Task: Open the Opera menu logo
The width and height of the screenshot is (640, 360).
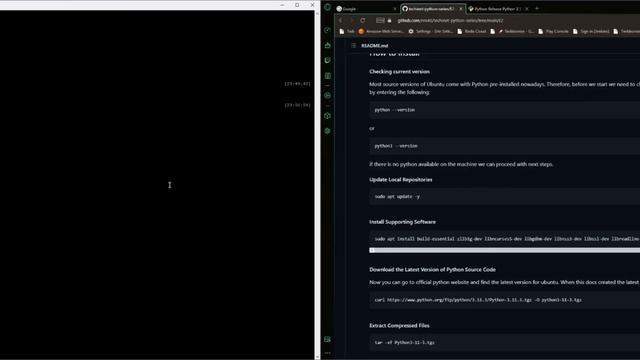Action: tap(327, 7)
